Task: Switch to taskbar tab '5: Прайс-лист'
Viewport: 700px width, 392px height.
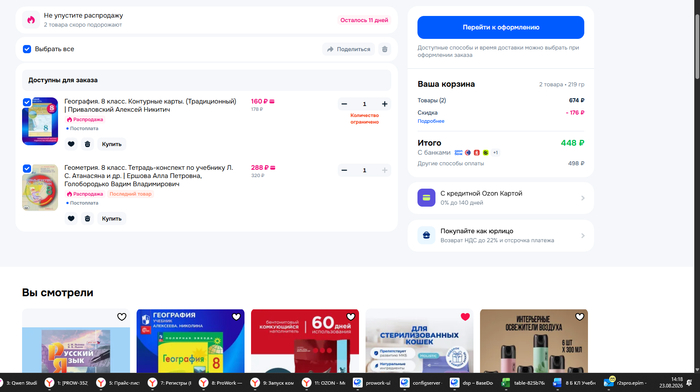Action: [x=119, y=383]
